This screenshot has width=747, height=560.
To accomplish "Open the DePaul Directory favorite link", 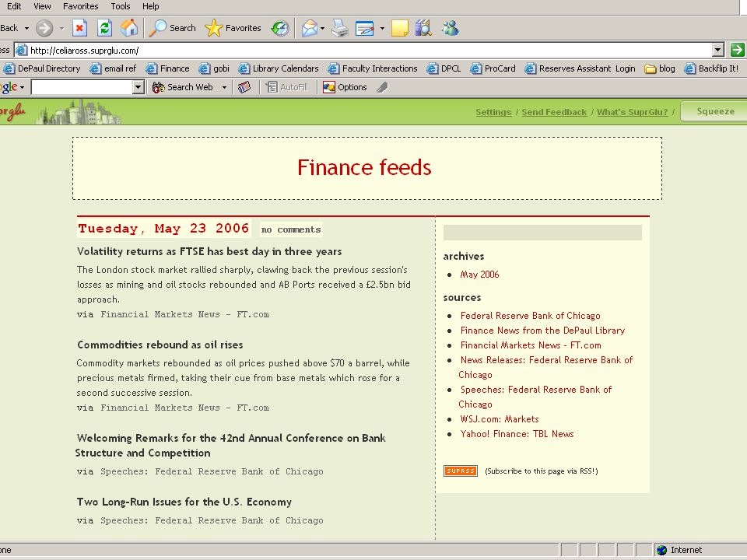I will tap(42, 68).
